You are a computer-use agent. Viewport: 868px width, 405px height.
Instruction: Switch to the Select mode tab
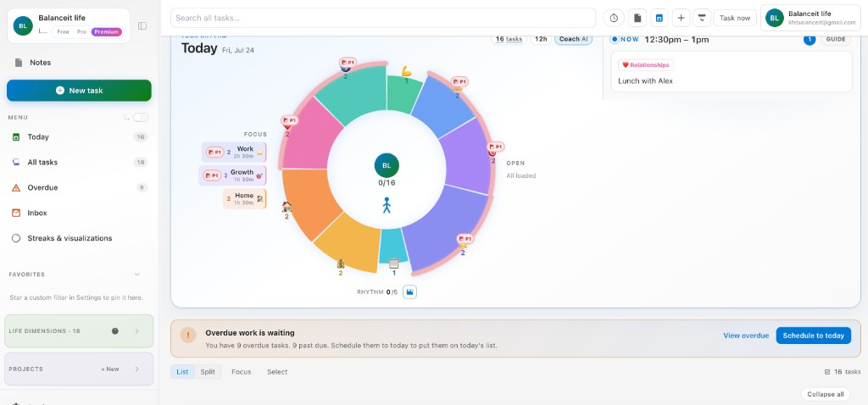(277, 372)
